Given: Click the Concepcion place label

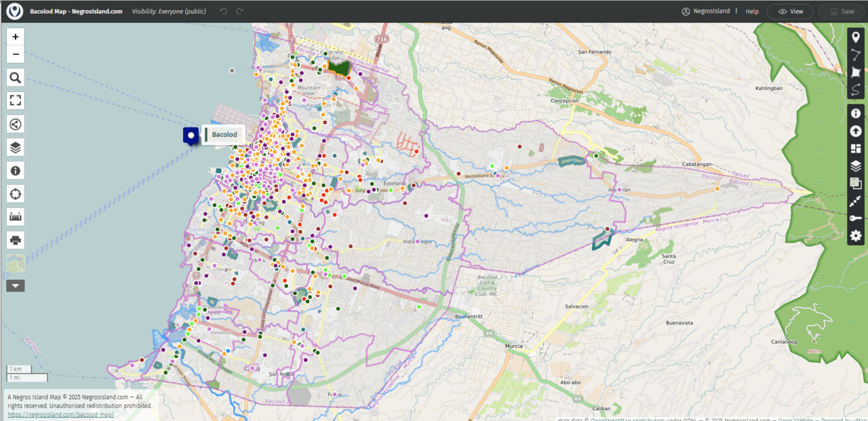Looking at the screenshot, I should 564,100.
